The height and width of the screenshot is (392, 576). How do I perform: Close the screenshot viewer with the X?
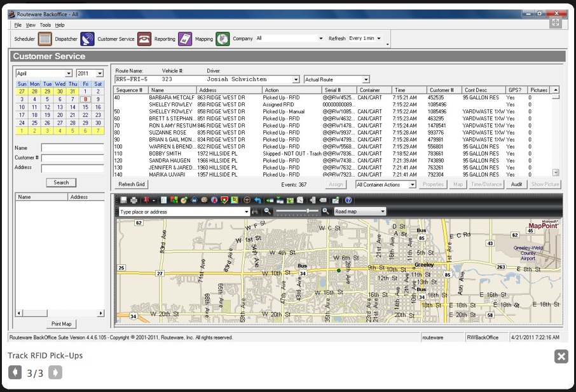click(x=561, y=356)
